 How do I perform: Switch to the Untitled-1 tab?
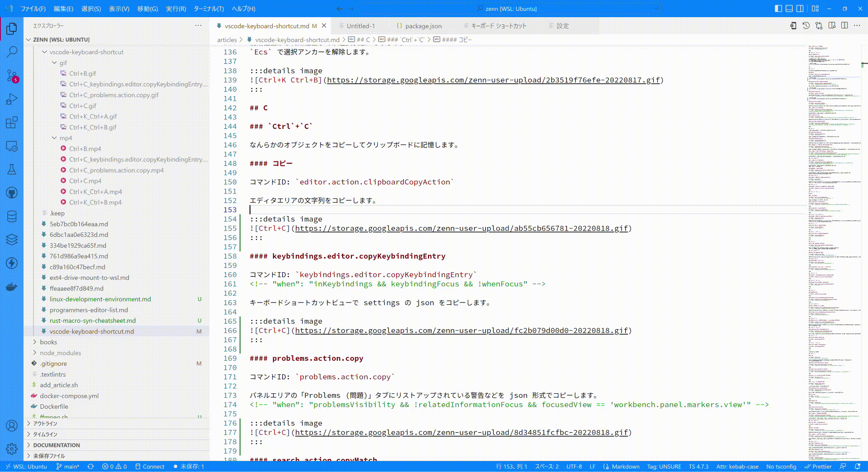tap(360, 26)
